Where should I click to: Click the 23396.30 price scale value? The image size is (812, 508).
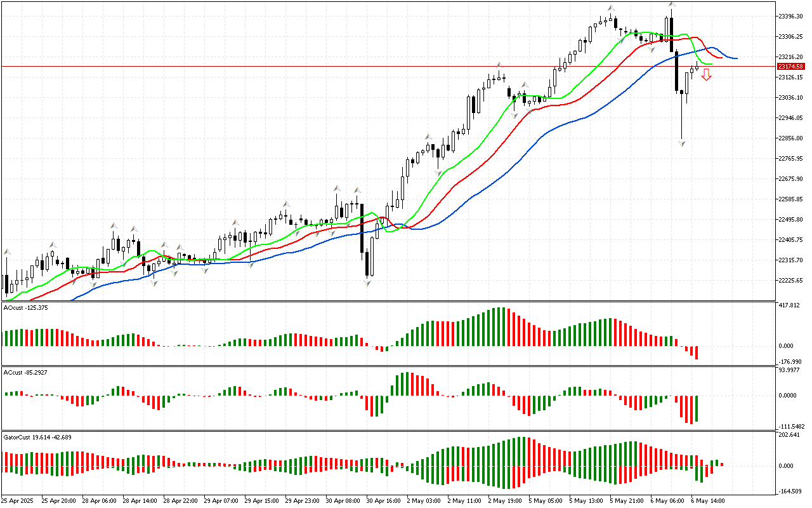790,16
